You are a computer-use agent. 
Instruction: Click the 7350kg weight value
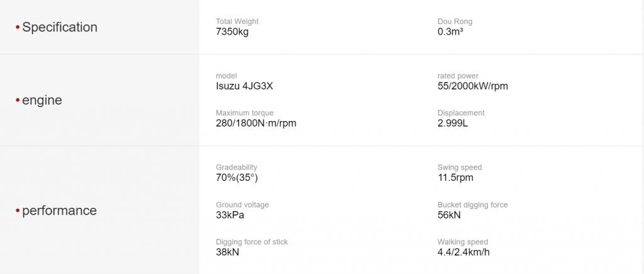[232, 31]
